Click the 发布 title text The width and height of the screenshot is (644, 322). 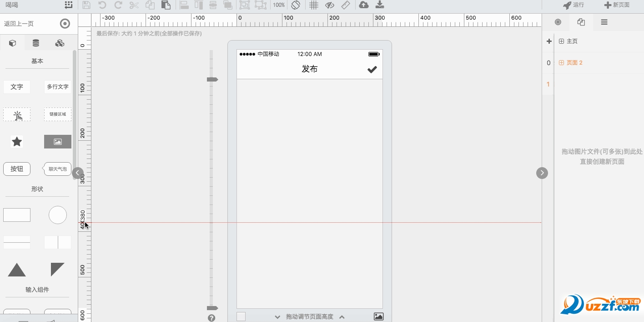click(310, 69)
